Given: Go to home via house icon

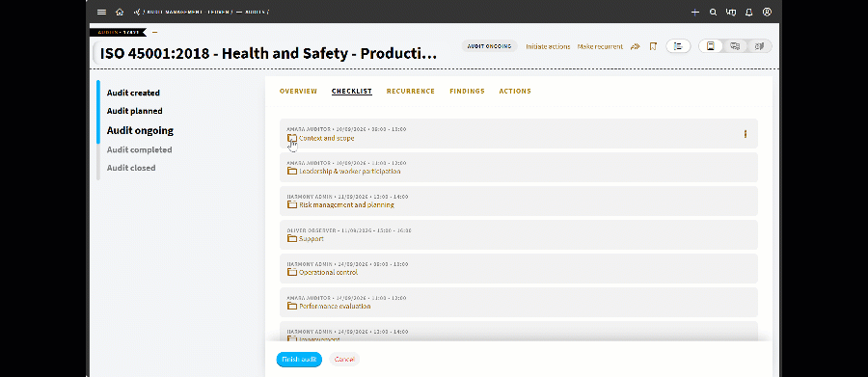Looking at the screenshot, I should point(120,12).
